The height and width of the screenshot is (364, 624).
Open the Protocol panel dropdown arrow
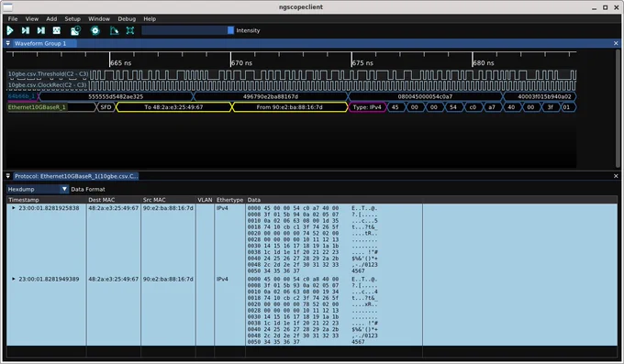(x=8, y=175)
